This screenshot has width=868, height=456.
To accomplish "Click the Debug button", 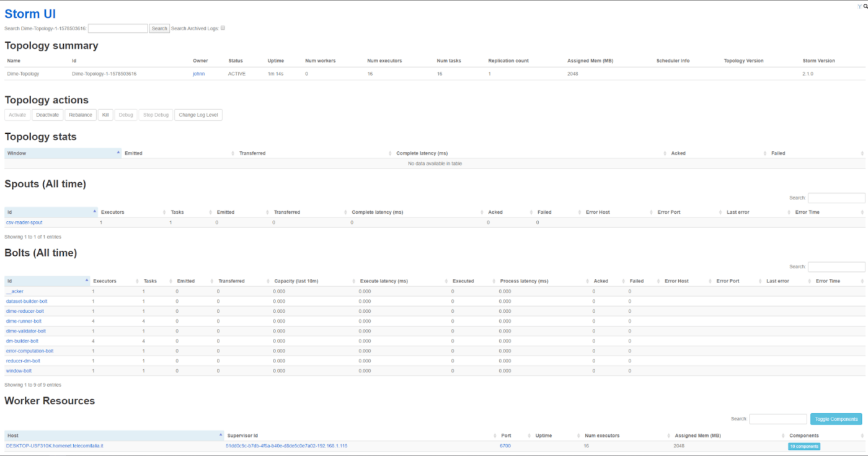I will pos(126,115).
